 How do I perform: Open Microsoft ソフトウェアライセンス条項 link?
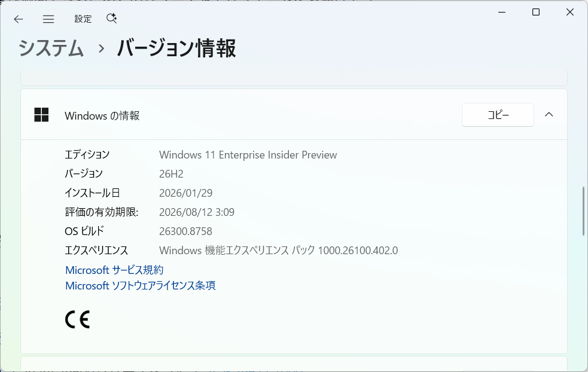140,286
